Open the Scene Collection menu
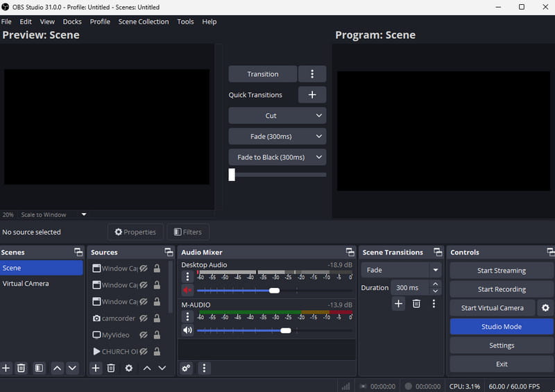This screenshot has height=392, width=555. click(144, 22)
